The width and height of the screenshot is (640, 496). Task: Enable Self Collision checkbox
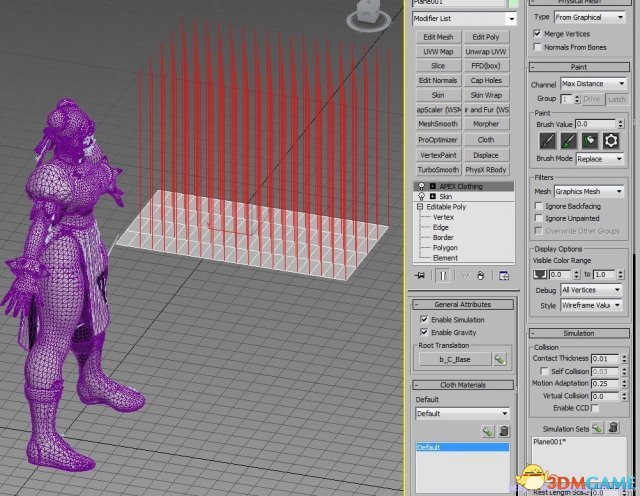pos(544,371)
